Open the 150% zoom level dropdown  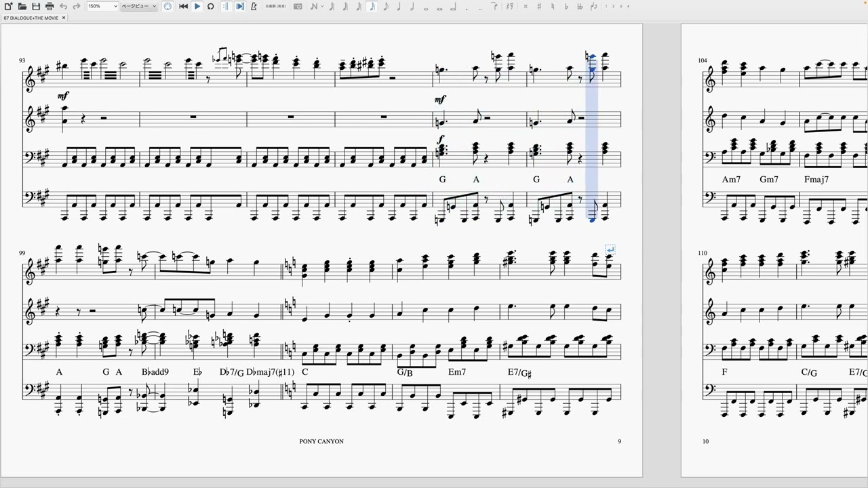coord(102,6)
